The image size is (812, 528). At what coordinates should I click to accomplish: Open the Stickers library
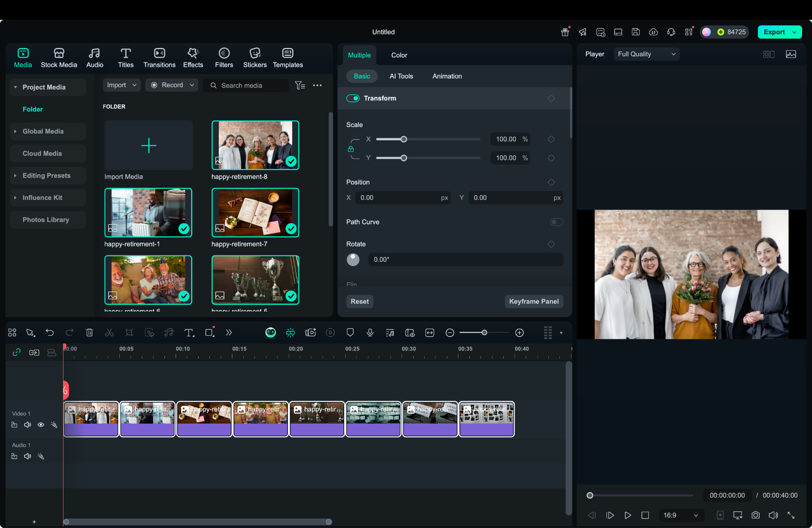pyautogui.click(x=255, y=57)
